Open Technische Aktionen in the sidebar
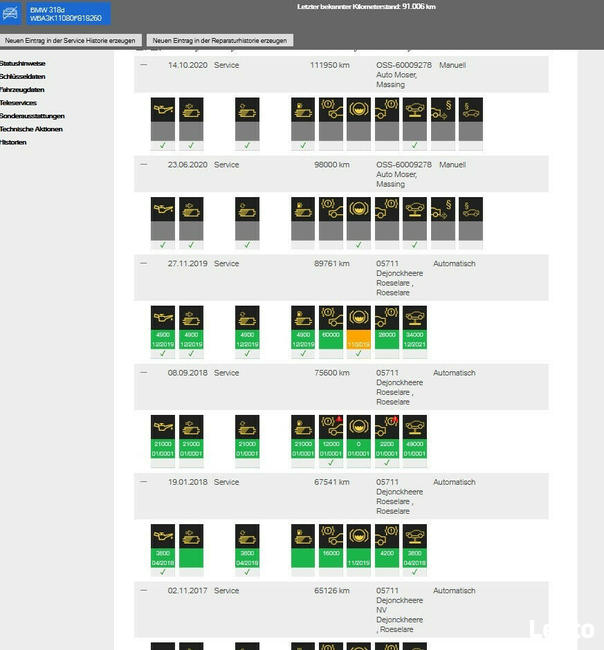The height and width of the screenshot is (650, 604). [x=31, y=129]
